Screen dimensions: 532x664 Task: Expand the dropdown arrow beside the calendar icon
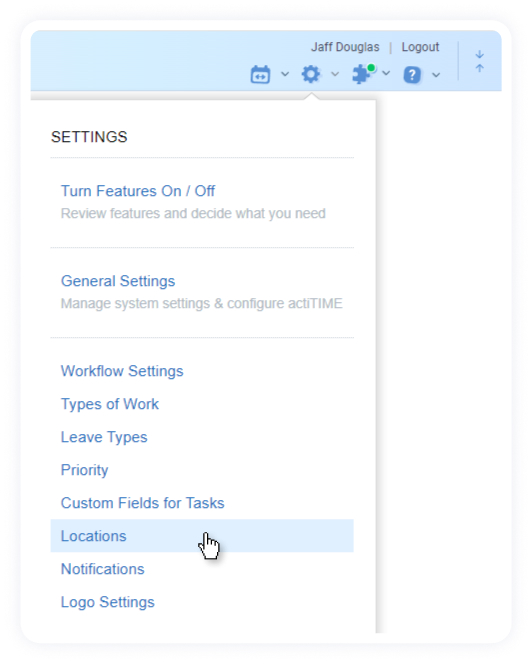coord(285,74)
